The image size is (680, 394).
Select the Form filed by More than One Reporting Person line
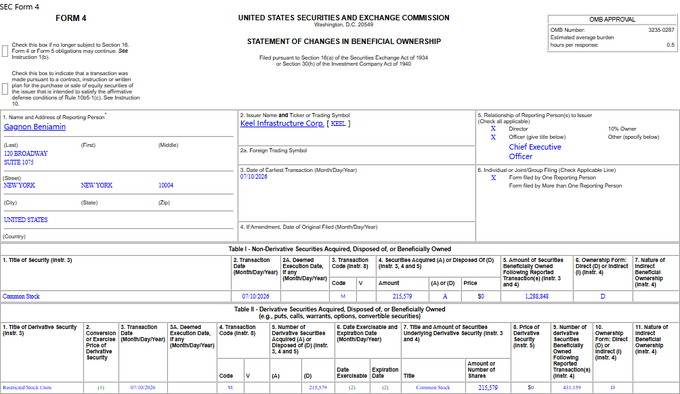pos(565,186)
